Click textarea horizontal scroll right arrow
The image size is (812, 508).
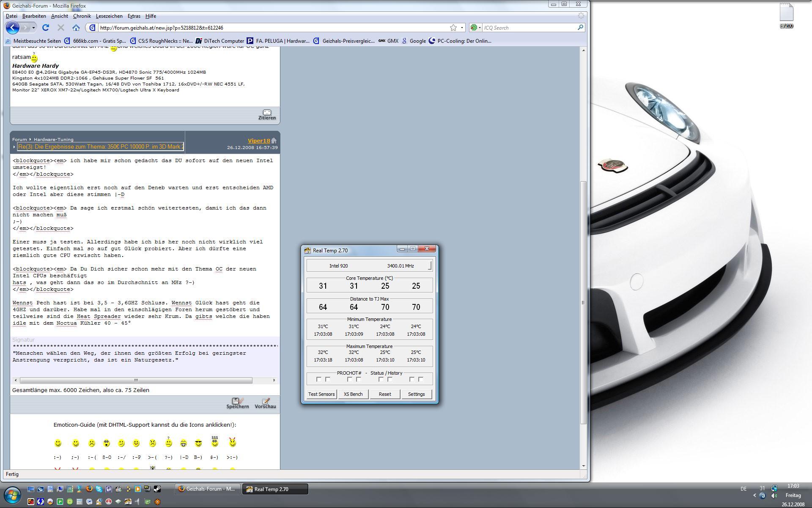[x=274, y=380]
